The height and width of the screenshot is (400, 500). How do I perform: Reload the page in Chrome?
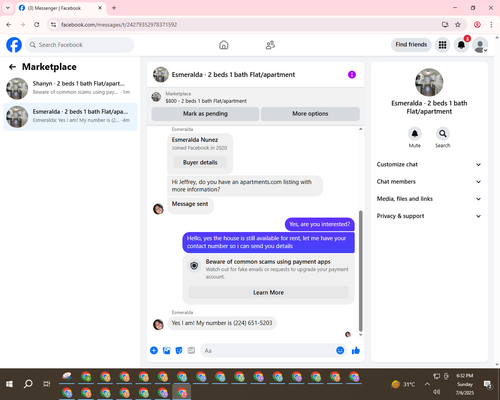coord(37,25)
